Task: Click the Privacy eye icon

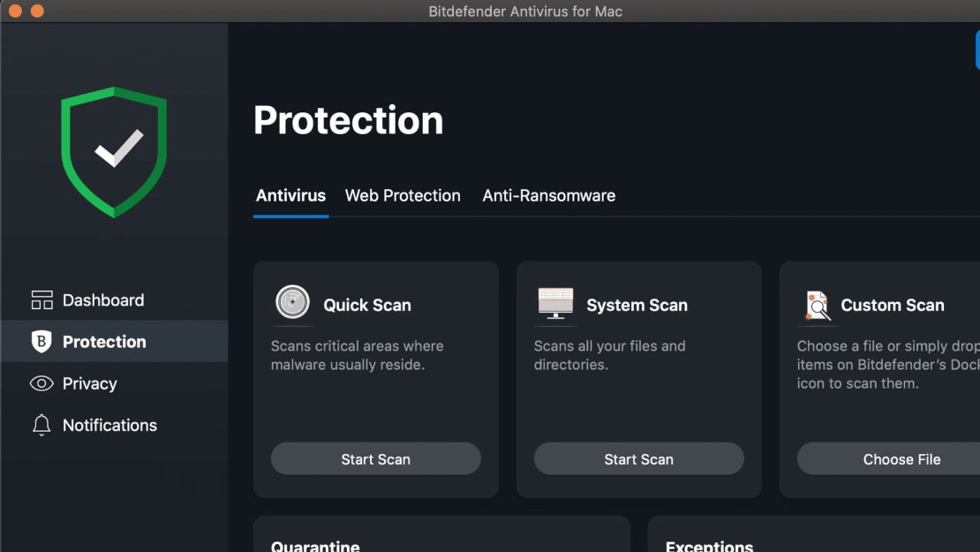Action: 41,383
